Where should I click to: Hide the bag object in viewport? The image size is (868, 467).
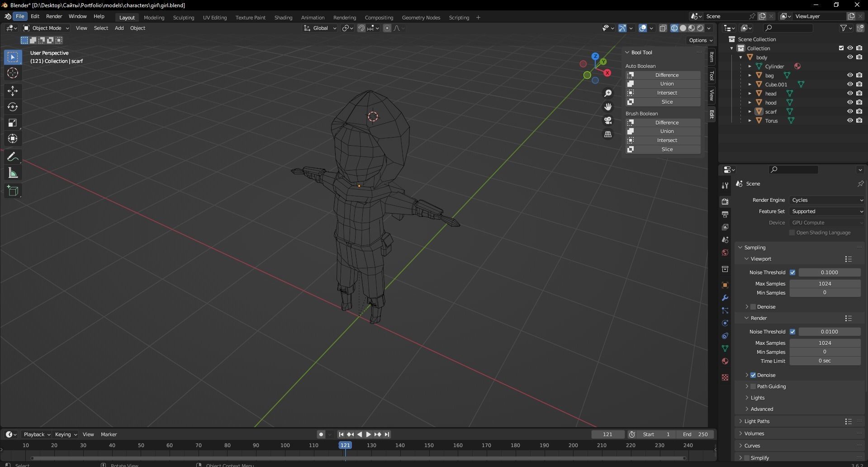pyautogui.click(x=850, y=75)
